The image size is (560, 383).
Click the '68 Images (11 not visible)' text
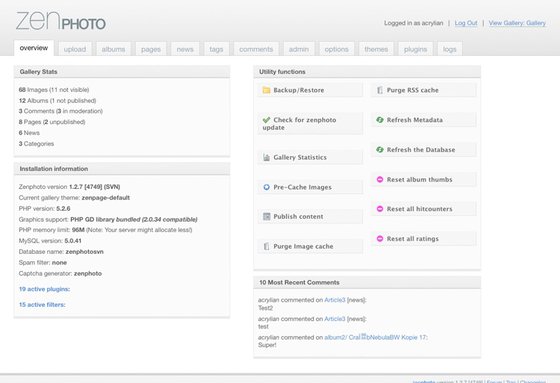pos(54,90)
